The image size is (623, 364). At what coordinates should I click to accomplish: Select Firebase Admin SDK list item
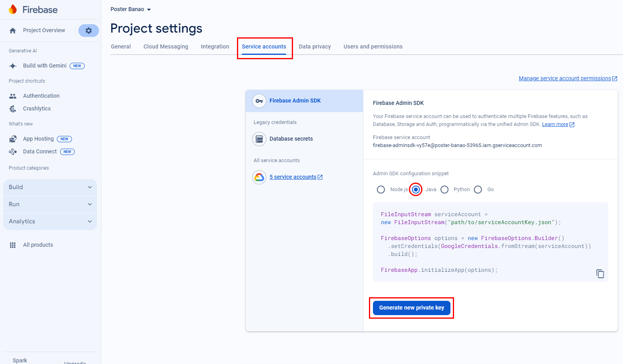click(305, 101)
